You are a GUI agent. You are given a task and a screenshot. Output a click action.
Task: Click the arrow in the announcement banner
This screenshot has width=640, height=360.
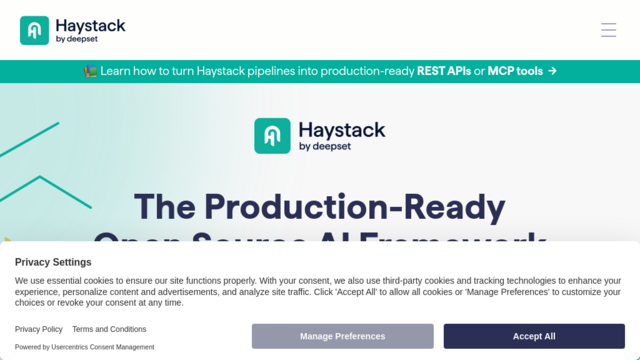(552, 71)
